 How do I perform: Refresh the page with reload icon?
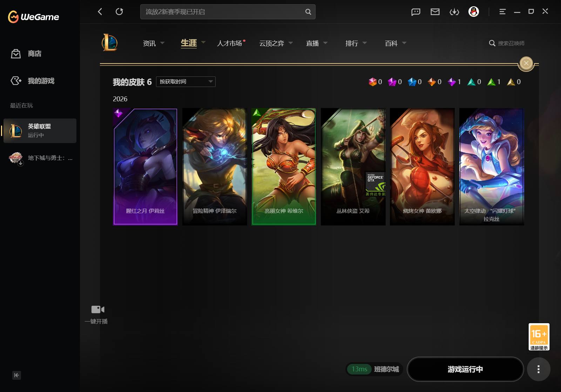pyautogui.click(x=119, y=12)
